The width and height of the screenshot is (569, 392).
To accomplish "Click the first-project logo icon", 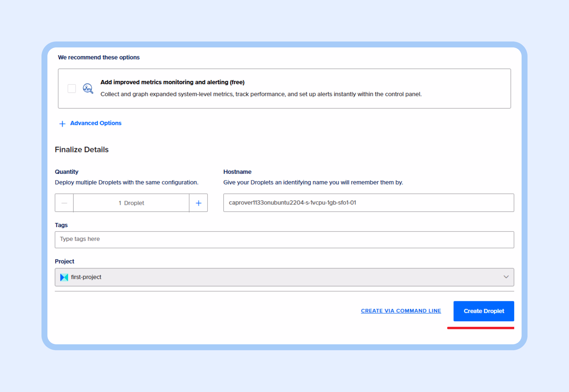I will point(64,277).
